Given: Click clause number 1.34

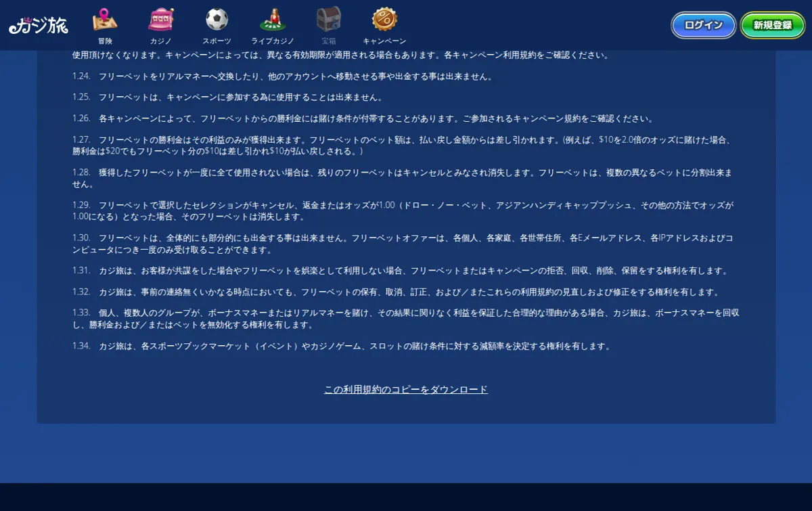Looking at the screenshot, I should 81,347.
